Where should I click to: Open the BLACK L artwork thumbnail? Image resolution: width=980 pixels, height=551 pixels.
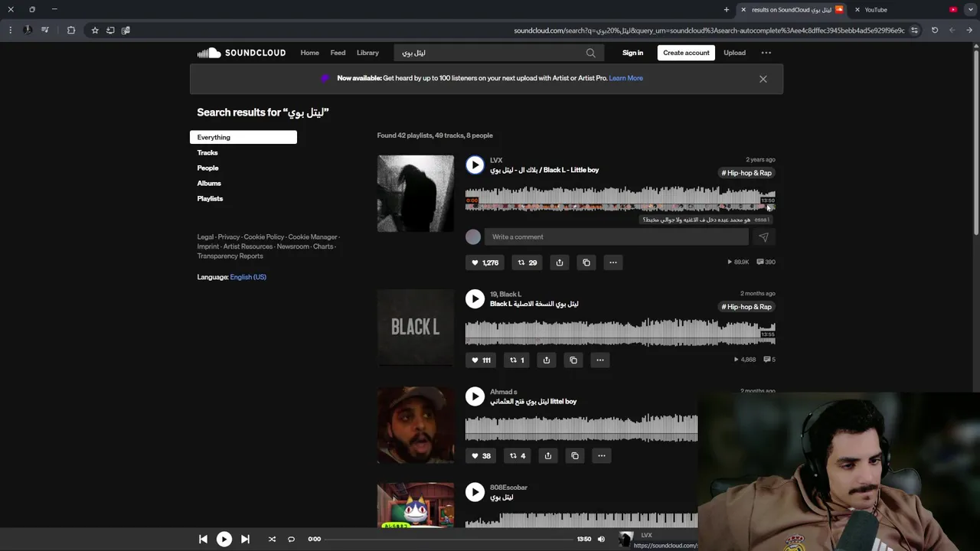[415, 328]
